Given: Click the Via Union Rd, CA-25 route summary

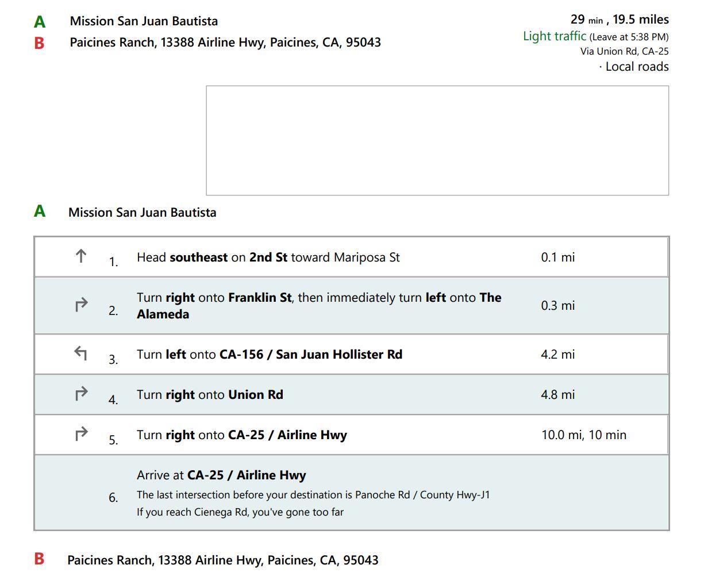Looking at the screenshot, I should pyautogui.click(x=624, y=51).
